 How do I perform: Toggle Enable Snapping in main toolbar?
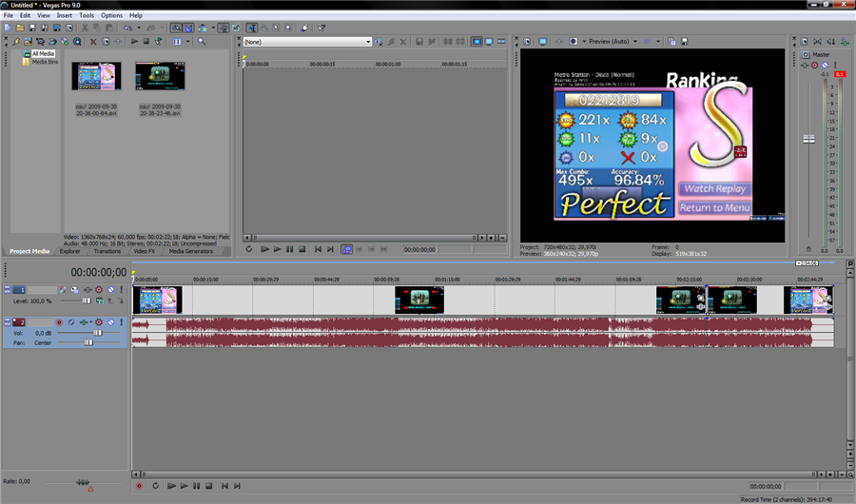(176, 28)
